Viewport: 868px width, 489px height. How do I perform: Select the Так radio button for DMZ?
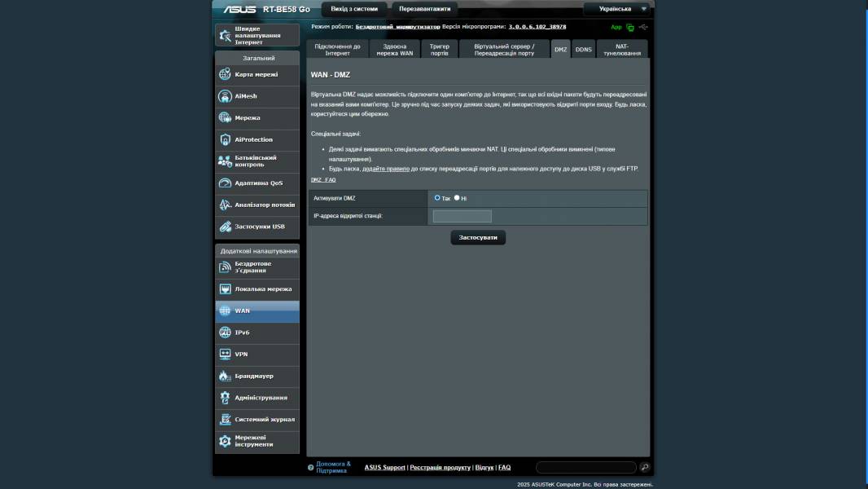coord(437,198)
